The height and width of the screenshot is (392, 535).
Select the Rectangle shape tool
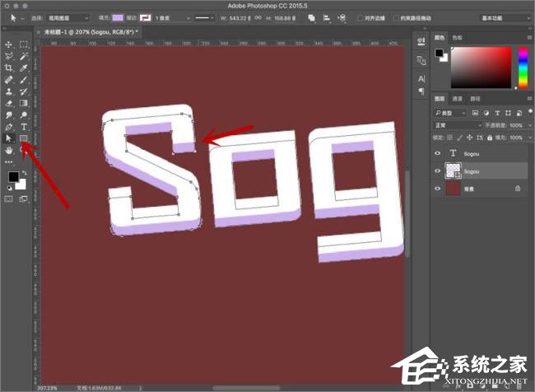[x=24, y=139]
